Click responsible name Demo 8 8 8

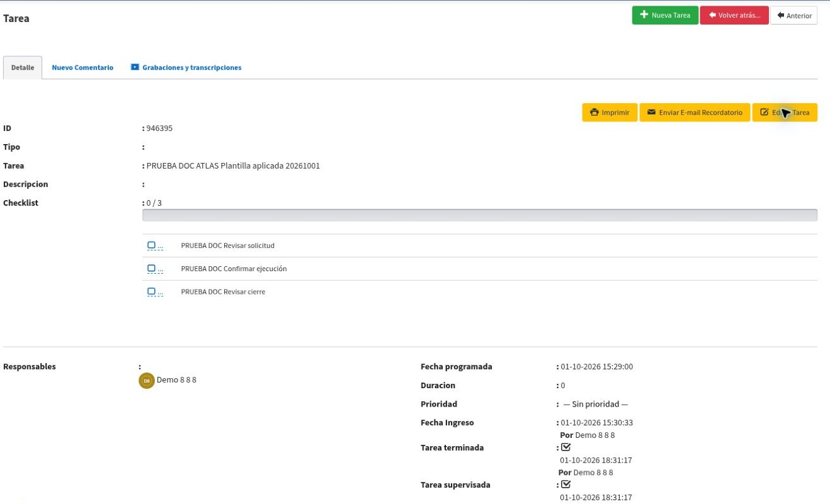(x=176, y=380)
